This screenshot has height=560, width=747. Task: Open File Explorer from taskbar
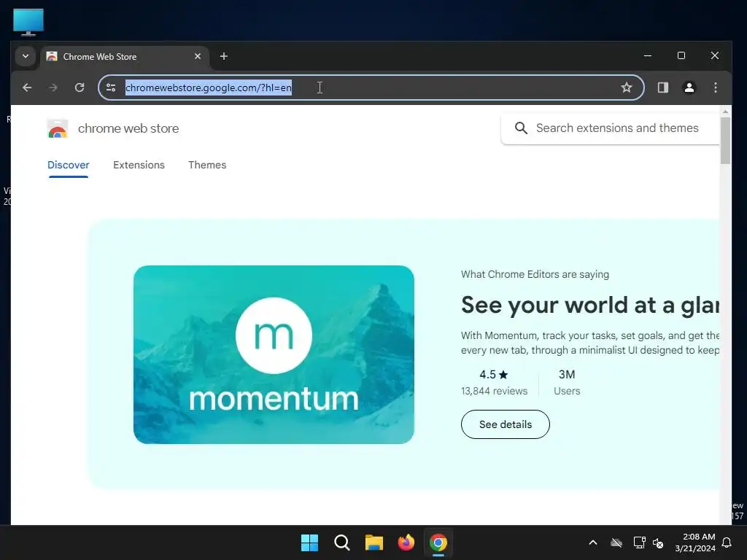point(374,542)
